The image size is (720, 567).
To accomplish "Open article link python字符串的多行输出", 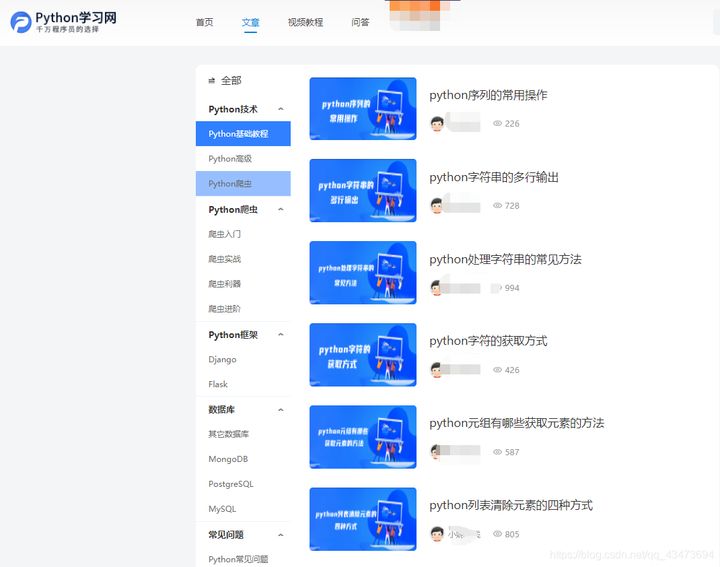I will [494, 177].
